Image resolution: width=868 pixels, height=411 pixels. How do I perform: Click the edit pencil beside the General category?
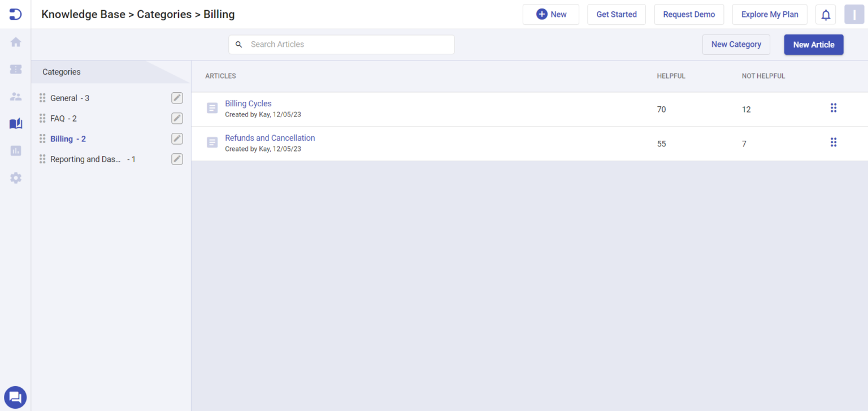pyautogui.click(x=177, y=98)
